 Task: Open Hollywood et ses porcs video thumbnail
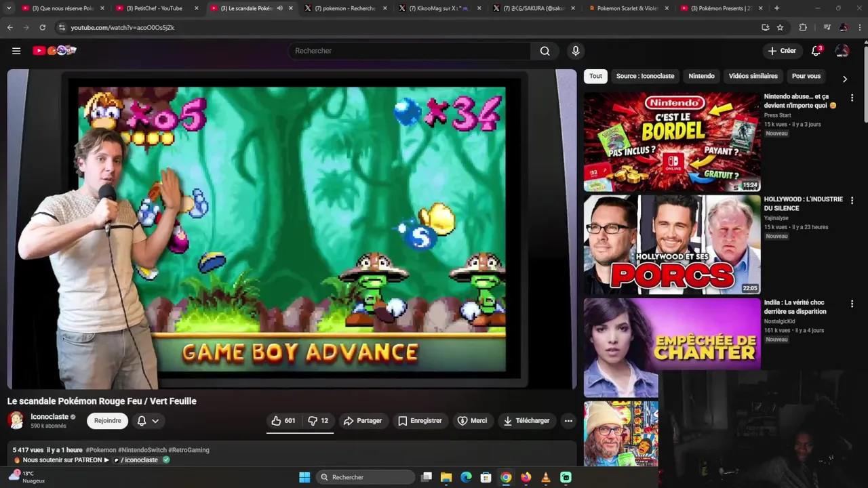(672, 245)
